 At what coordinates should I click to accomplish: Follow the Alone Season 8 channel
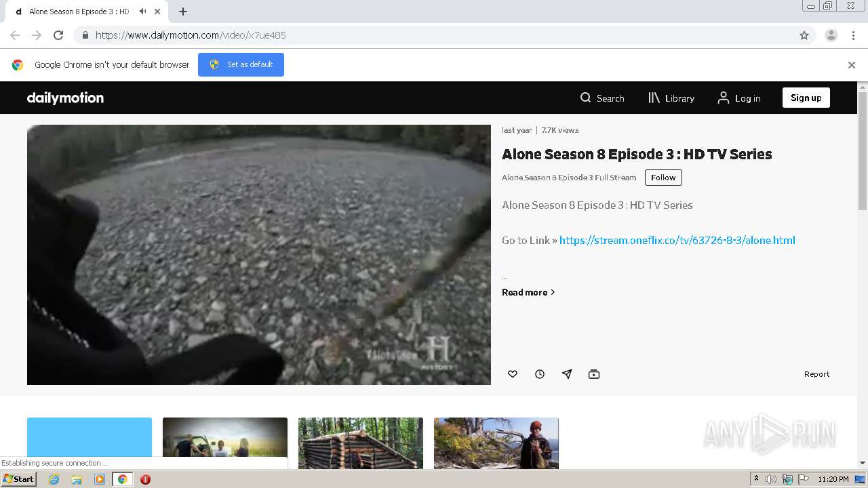coord(663,178)
